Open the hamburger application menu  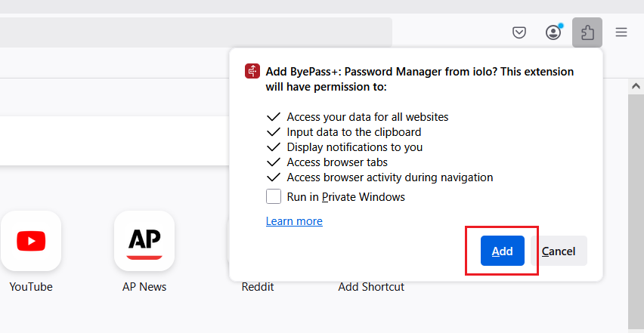pyautogui.click(x=621, y=32)
